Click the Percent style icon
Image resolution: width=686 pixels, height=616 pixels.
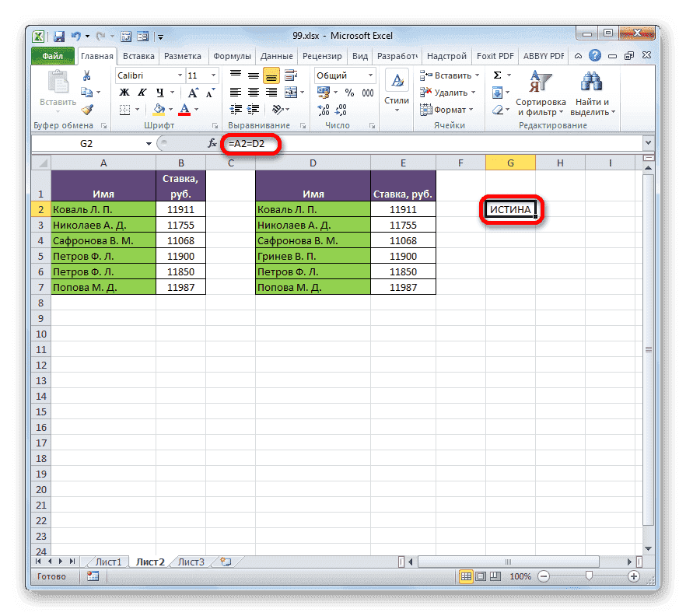pos(350,93)
